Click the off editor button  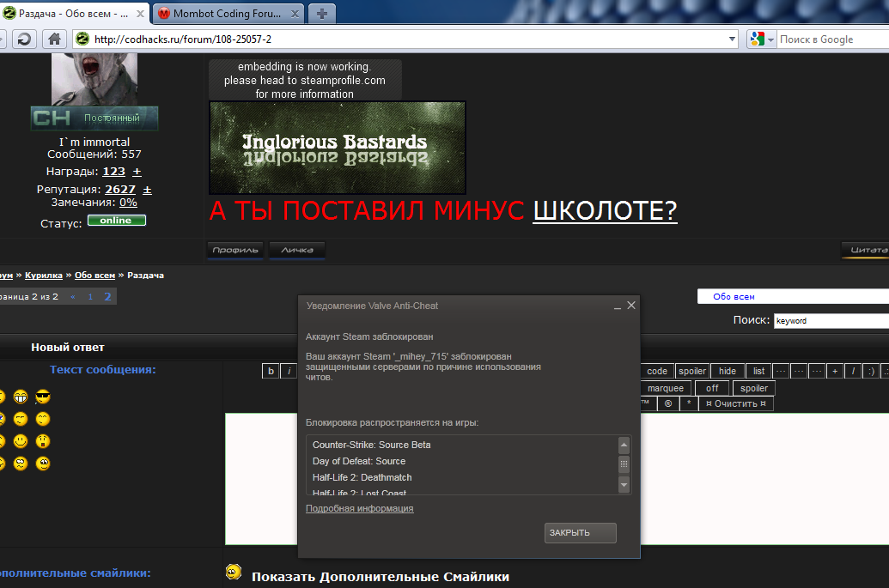click(x=712, y=388)
